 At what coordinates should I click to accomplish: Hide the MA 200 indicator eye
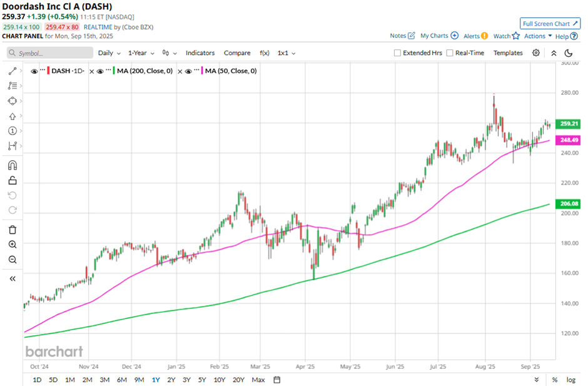coord(100,71)
